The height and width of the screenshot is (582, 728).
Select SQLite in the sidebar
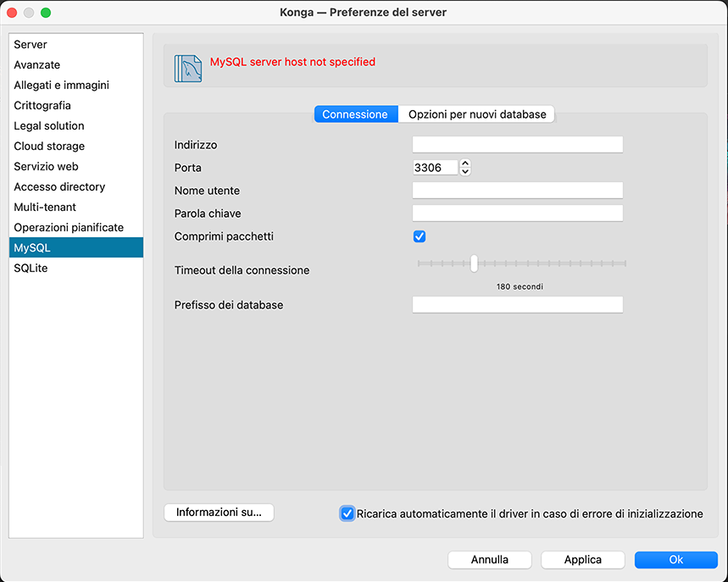[x=31, y=268]
